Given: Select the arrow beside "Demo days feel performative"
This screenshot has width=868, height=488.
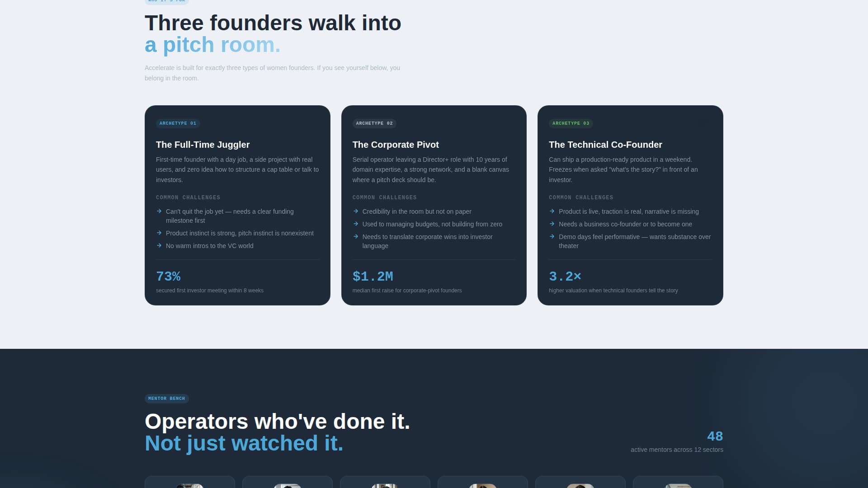Looking at the screenshot, I should tap(552, 236).
